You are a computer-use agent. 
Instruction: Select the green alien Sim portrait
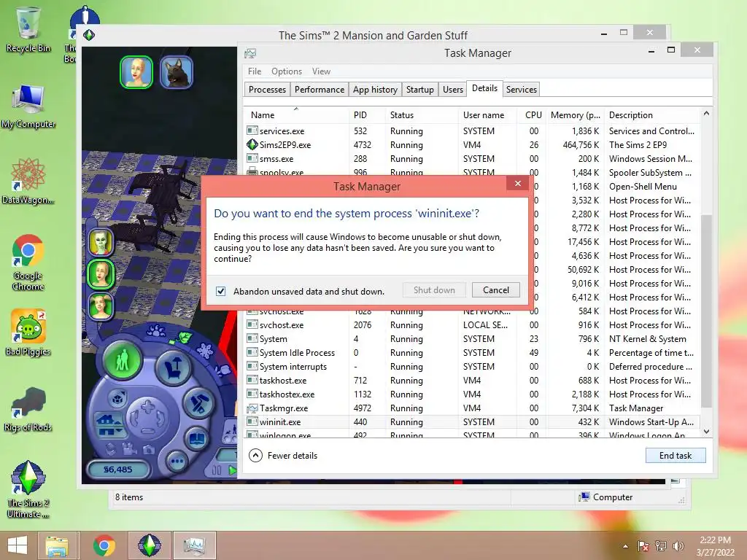point(101,242)
